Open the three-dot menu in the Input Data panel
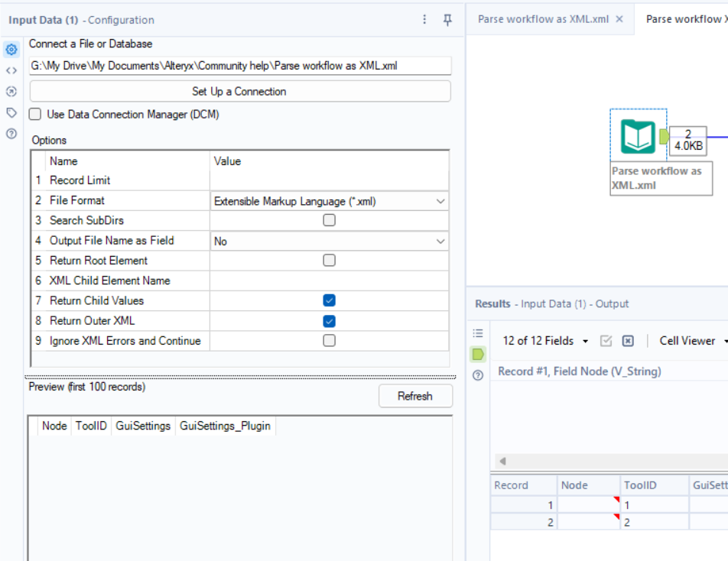The image size is (728, 561). pyautogui.click(x=425, y=19)
